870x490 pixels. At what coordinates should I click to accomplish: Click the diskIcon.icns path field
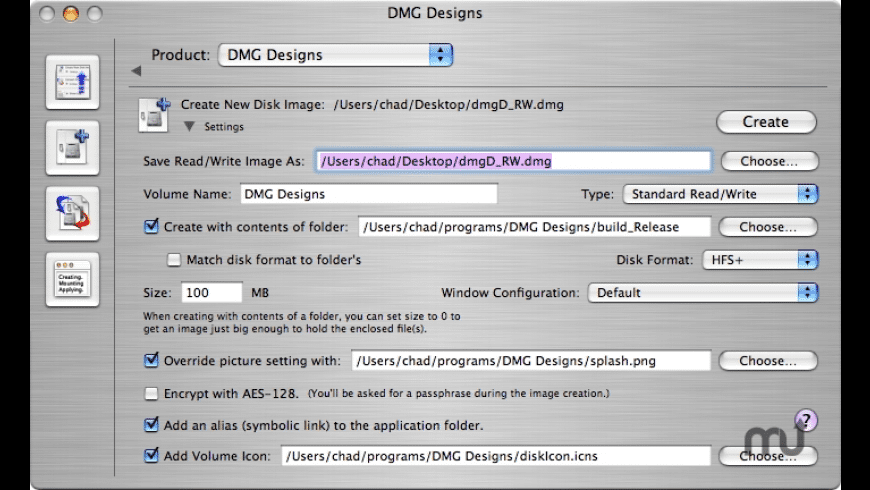(x=496, y=456)
